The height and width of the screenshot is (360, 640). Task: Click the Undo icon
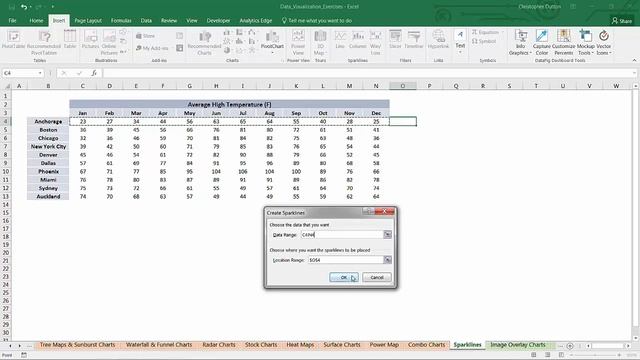point(24,7)
